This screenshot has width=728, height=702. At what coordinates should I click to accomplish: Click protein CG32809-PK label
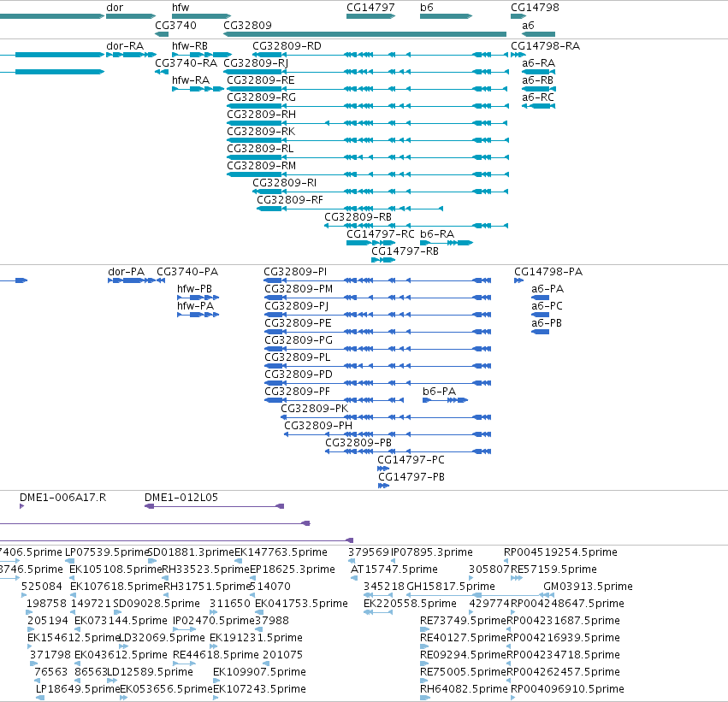tap(314, 409)
